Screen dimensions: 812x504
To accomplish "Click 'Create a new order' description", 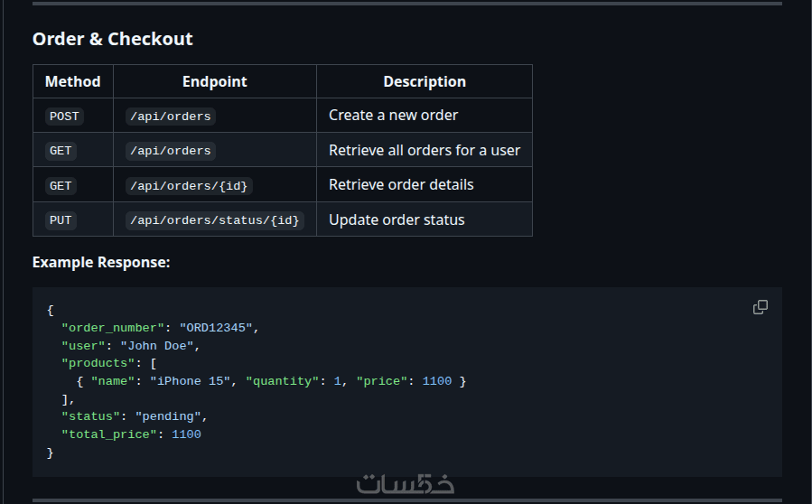I will tap(393, 116).
